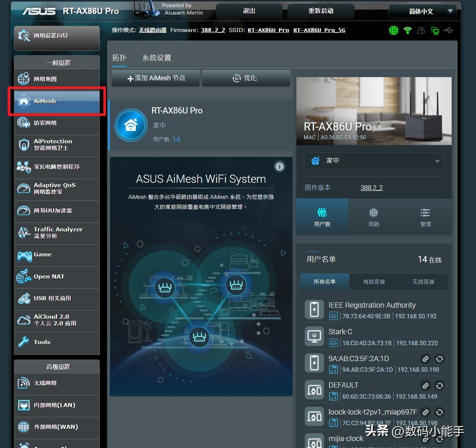476x448 pixels.
Task: Select the 用户数 tab
Action: click(322, 217)
